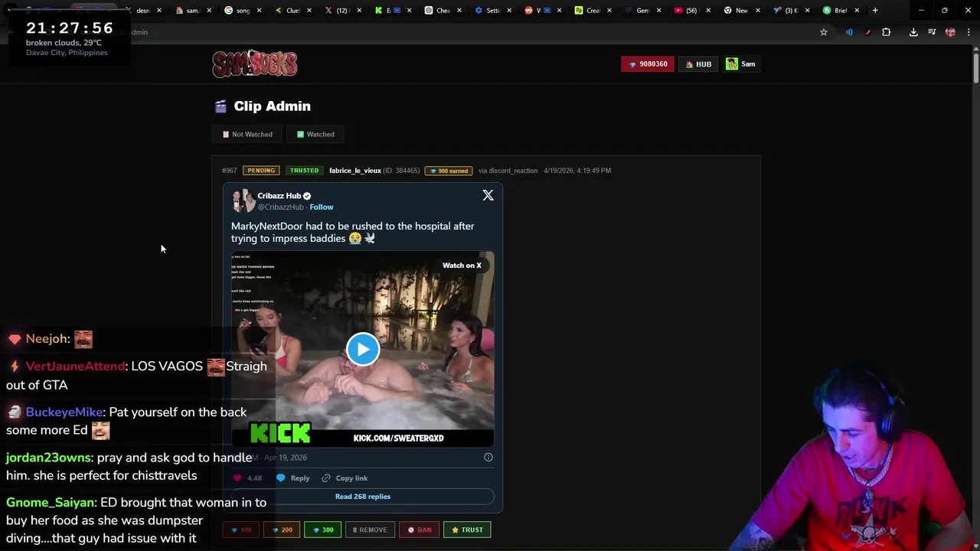Open the 9080360 gem balance button
The image size is (980, 551).
648,64
